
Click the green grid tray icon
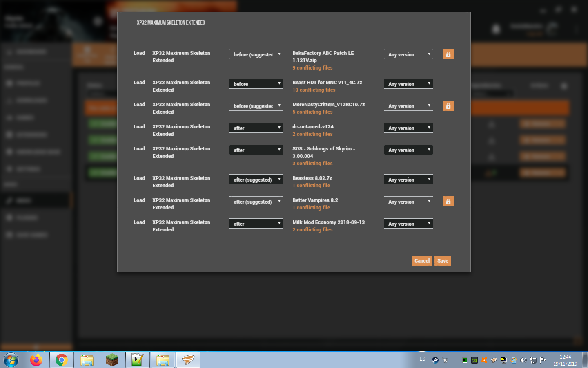point(465,360)
